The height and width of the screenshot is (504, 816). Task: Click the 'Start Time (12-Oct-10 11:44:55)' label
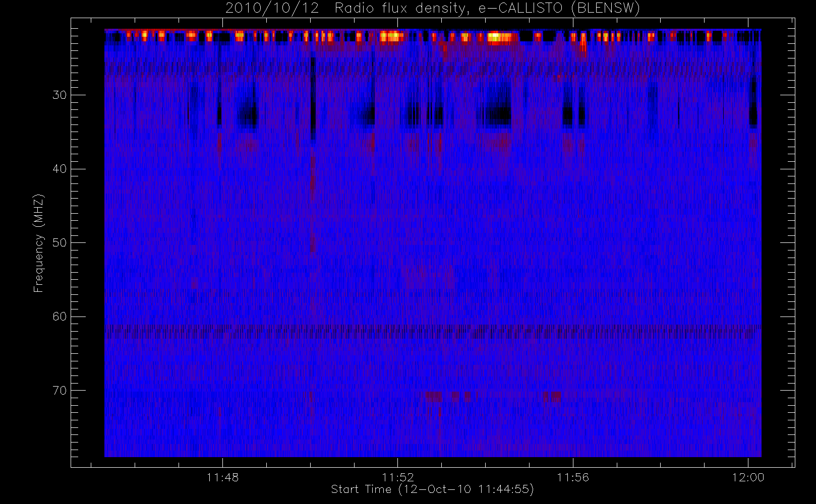point(432,489)
